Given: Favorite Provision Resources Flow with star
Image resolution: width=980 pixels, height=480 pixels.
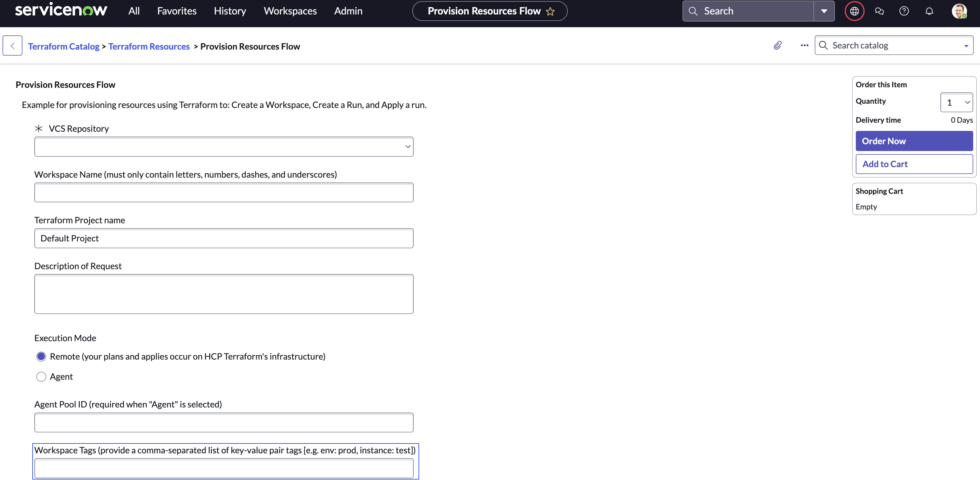Looking at the screenshot, I should (550, 11).
